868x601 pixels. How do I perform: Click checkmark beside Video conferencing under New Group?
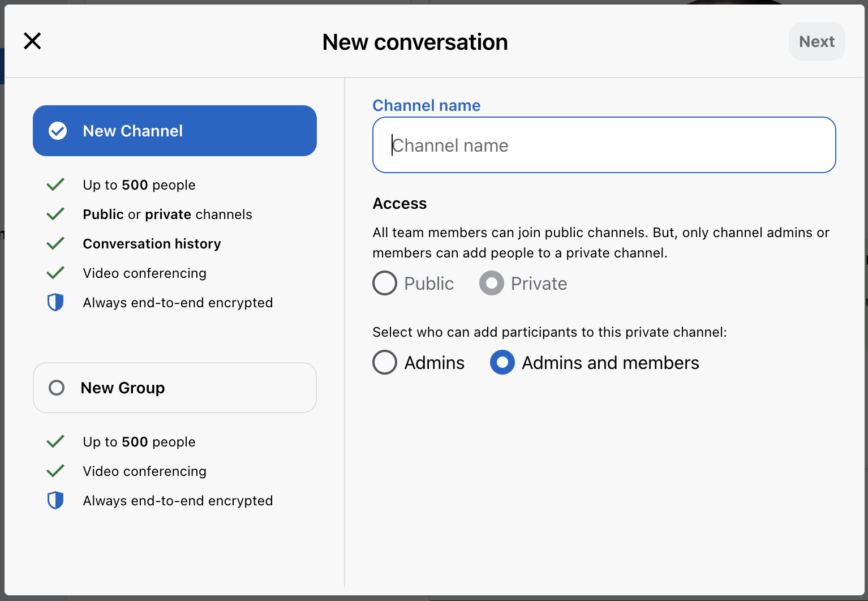click(x=55, y=471)
